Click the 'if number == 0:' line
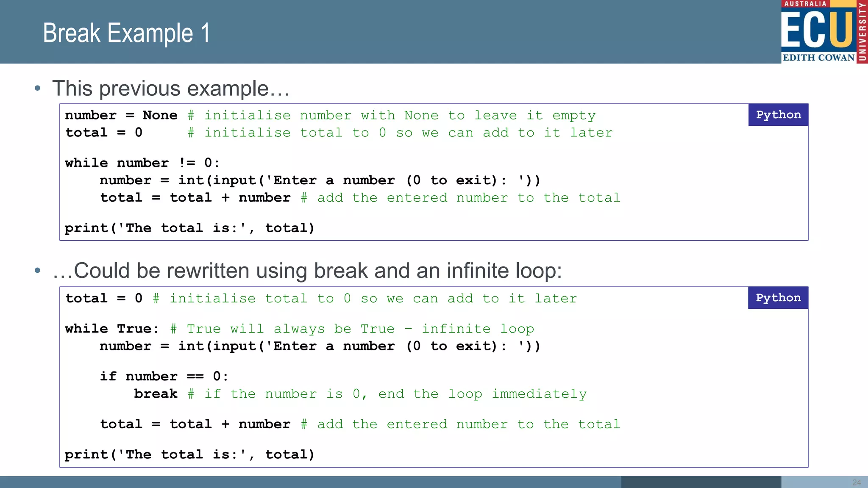The height and width of the screenshot is (488, 868). (x=164, y=377)
